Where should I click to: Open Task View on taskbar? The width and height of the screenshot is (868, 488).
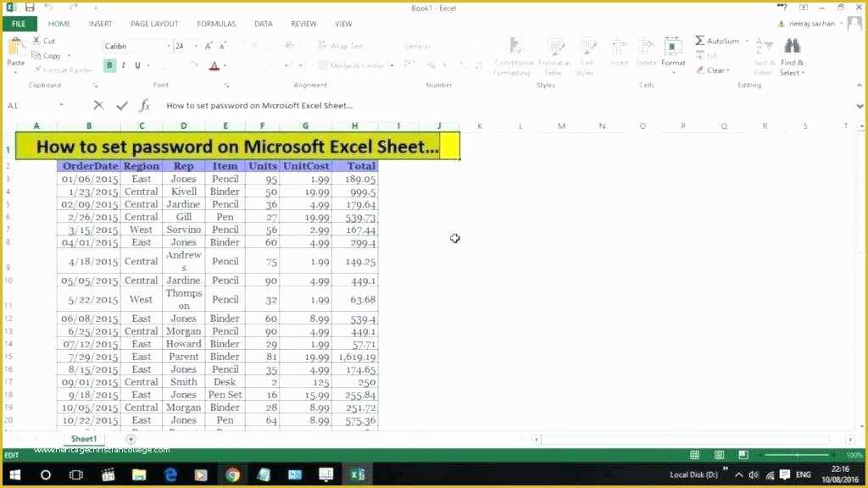tap(75, 474)
